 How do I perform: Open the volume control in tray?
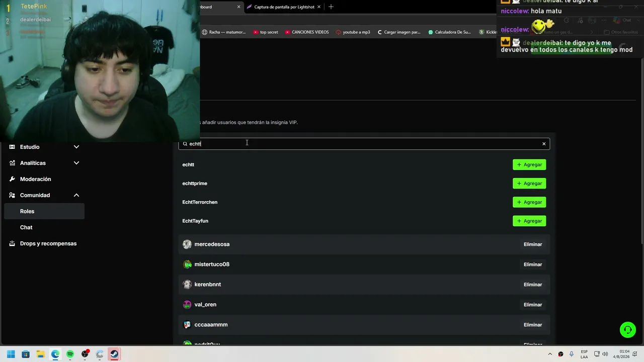coord(605,354)
